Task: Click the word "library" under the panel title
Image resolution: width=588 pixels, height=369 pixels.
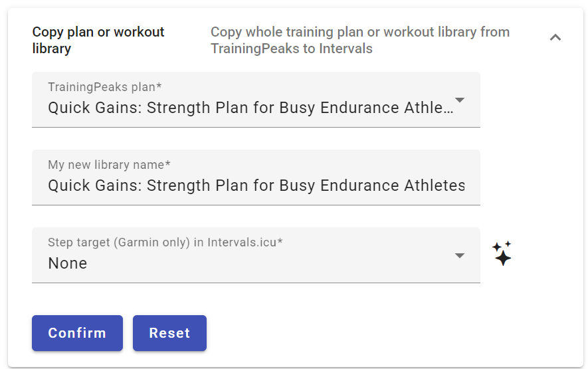Action: (x=51, y=49)
